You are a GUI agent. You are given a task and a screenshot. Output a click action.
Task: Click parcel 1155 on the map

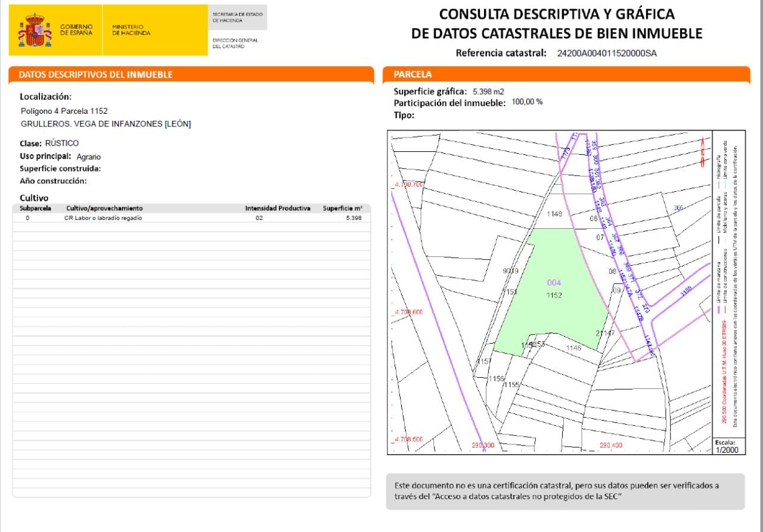(511, 385)
